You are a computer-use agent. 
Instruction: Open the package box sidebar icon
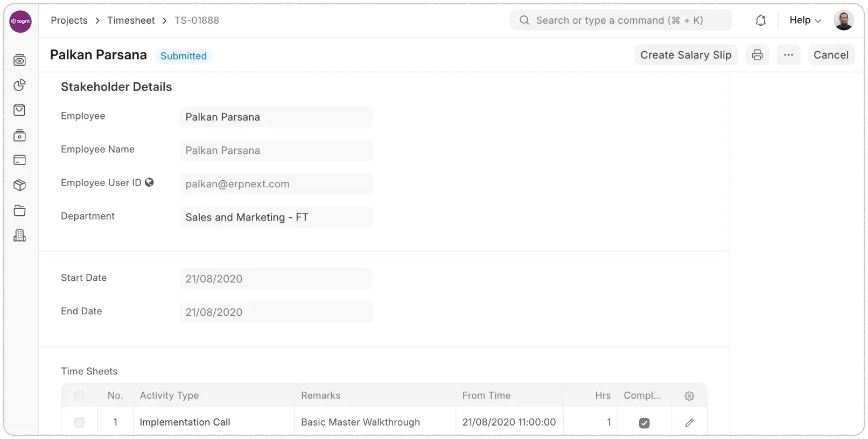[x=19, y=186]
